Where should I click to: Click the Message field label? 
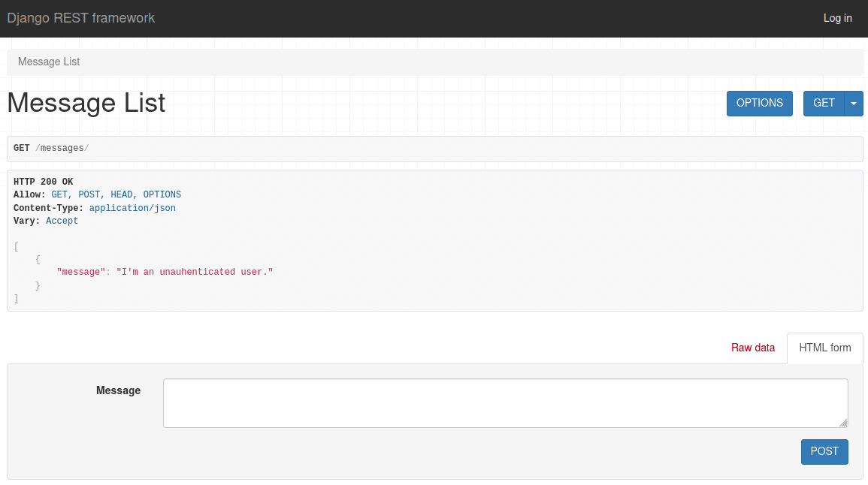click(119, 390)
